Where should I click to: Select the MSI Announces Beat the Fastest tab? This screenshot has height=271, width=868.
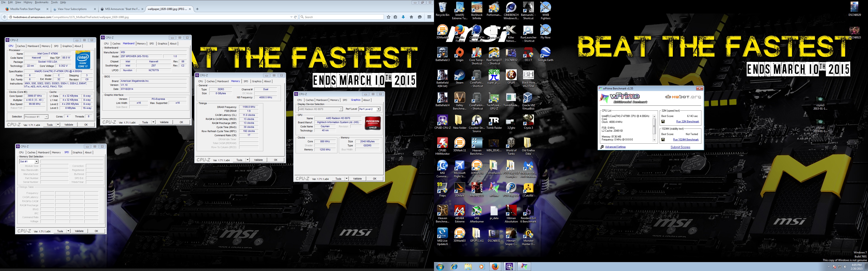[122, 9]
